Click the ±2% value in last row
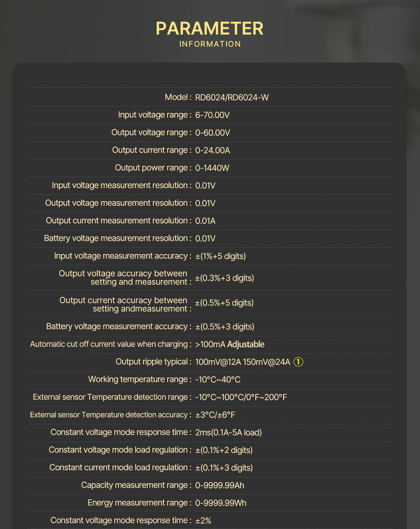420x529 pixels. (203, 521)
